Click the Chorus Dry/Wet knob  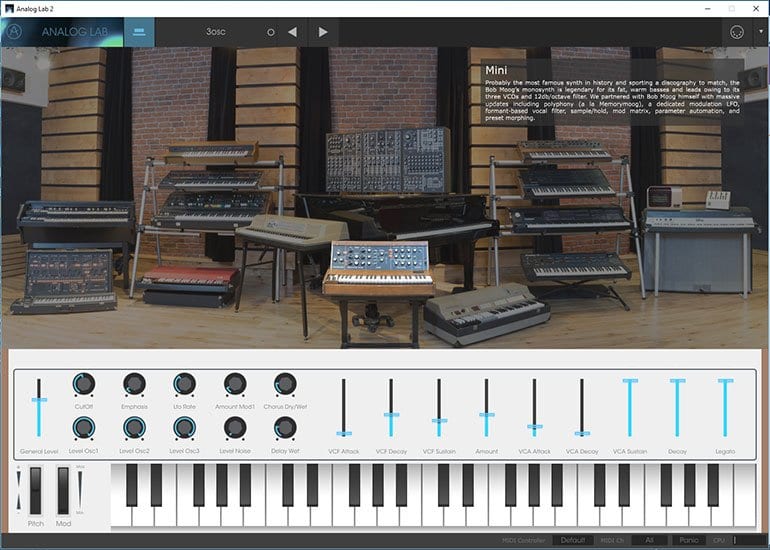(285, 384)
